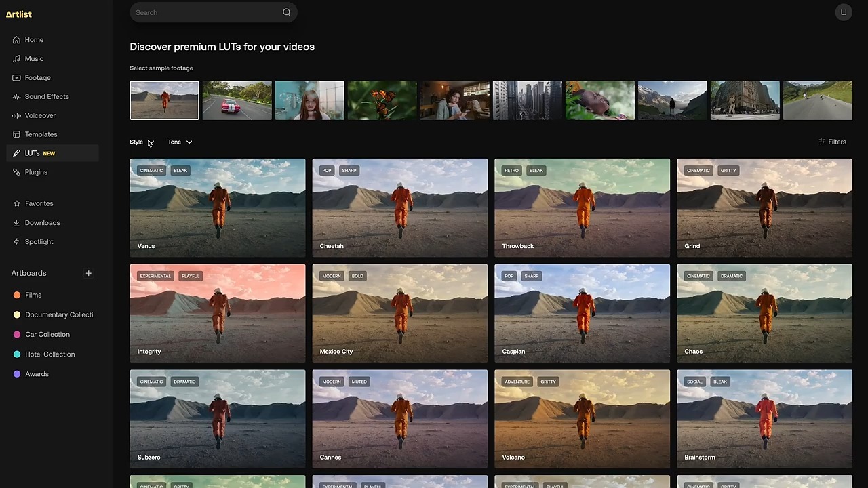Open the Brainstorm LUT preview

click(765, 419)
